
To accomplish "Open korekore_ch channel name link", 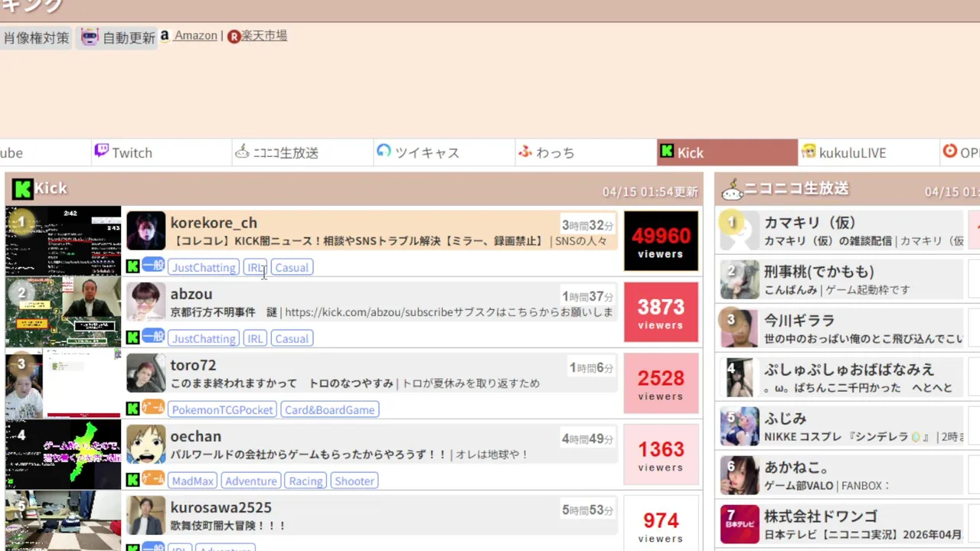I will tap(214, 223).
